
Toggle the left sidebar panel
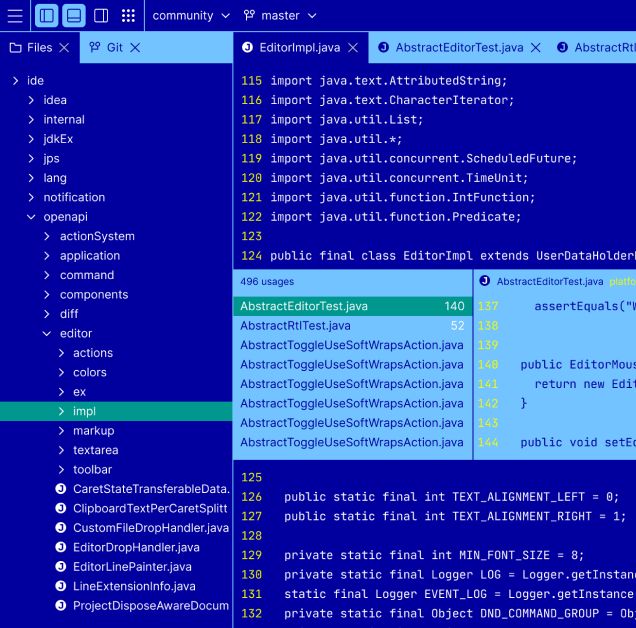tap(47, 16)
